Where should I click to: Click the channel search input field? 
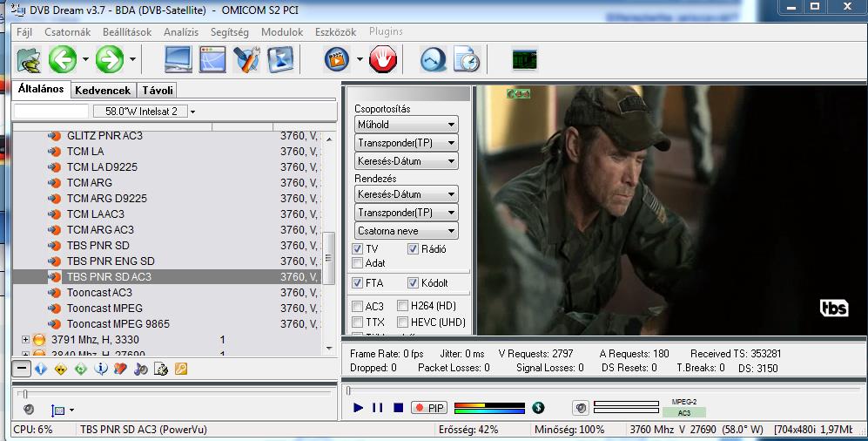[x=50, y=112]
